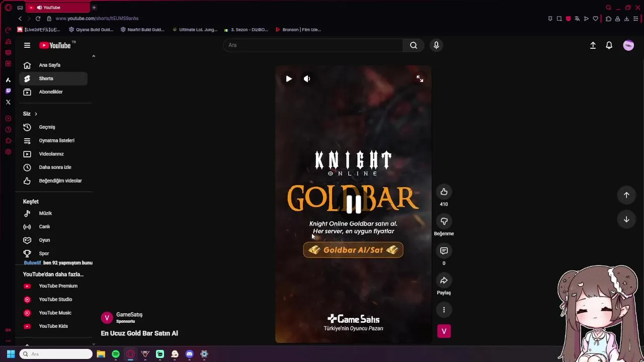This screenshot has width=644, height=362.
Task: Open Canlı live section
Action: tap(53, 227)
